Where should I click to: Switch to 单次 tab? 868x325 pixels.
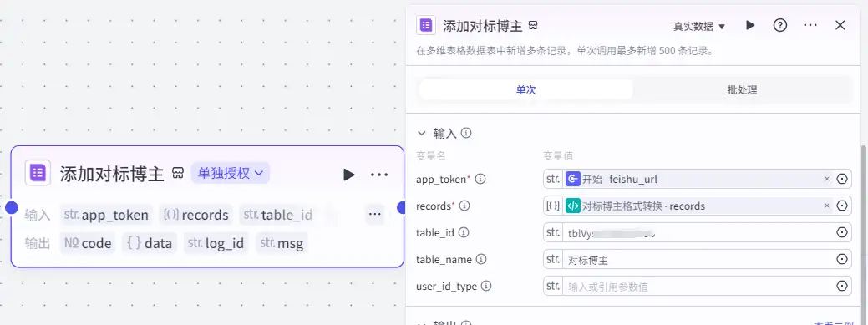click(525, 89)
